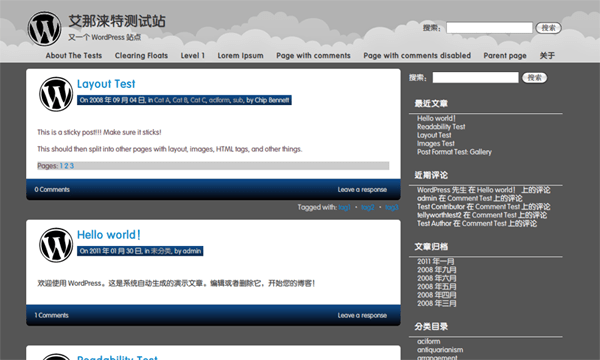
Task: Open the sub category in post meta
Action: click(238, 100)
